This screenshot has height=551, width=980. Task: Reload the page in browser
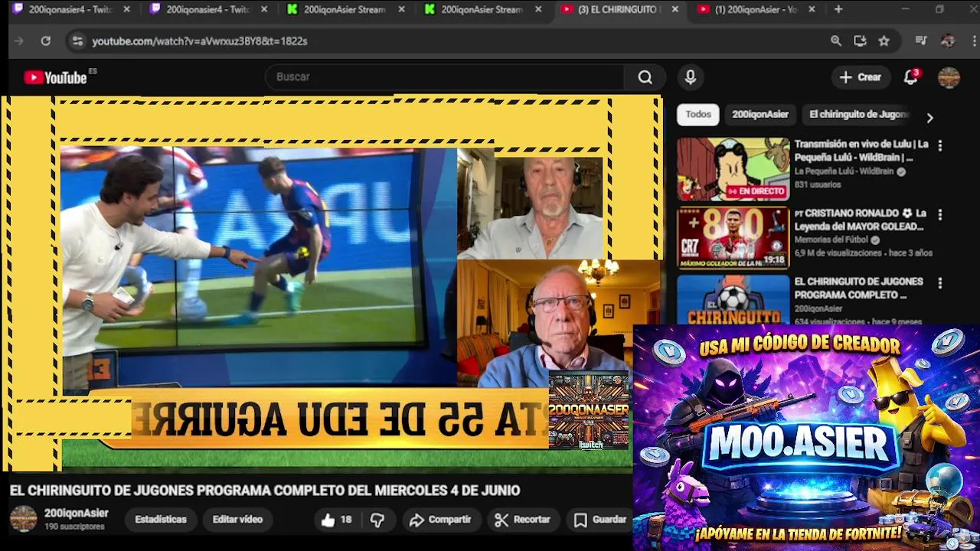pyautogui.click(x=46, y=41)
